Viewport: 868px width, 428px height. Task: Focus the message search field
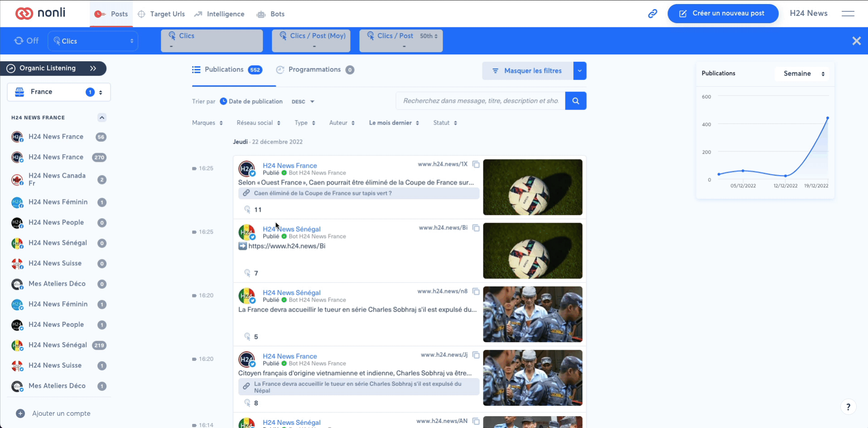click(481, 101)
